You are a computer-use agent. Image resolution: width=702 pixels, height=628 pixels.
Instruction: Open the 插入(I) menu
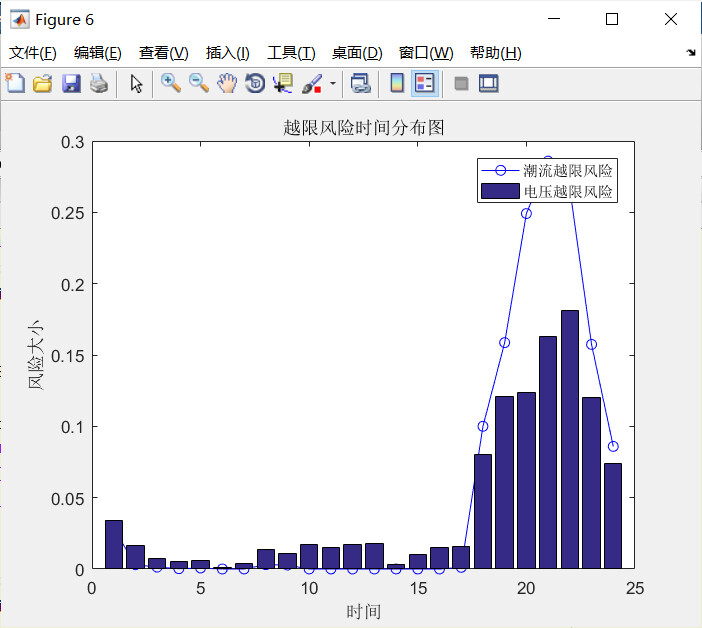[227, 53]
